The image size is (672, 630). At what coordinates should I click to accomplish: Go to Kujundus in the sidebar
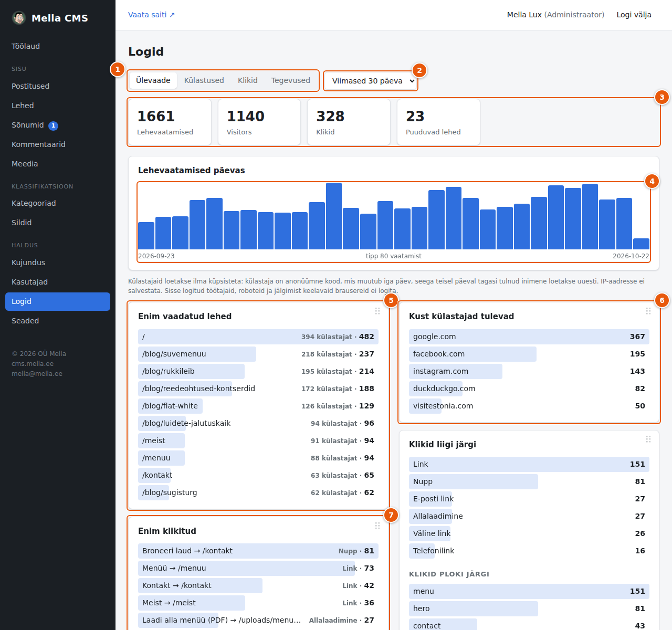[x=58, y=262]
